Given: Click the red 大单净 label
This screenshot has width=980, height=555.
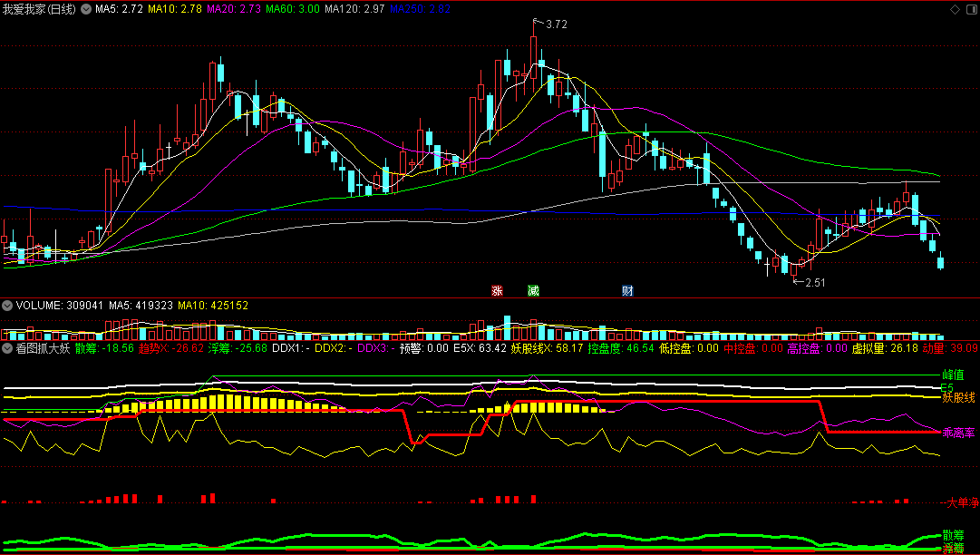Looking at the screenshot, I should (963, 502).
